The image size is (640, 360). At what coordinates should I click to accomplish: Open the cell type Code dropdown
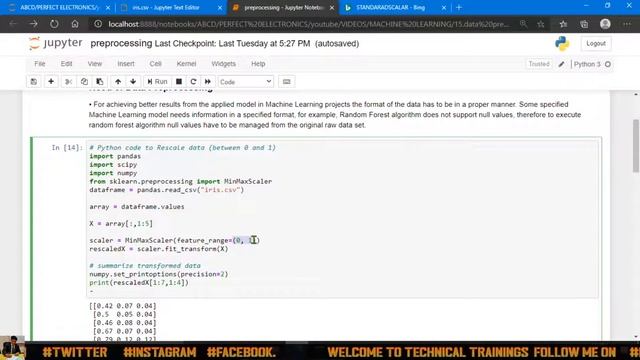246,82
